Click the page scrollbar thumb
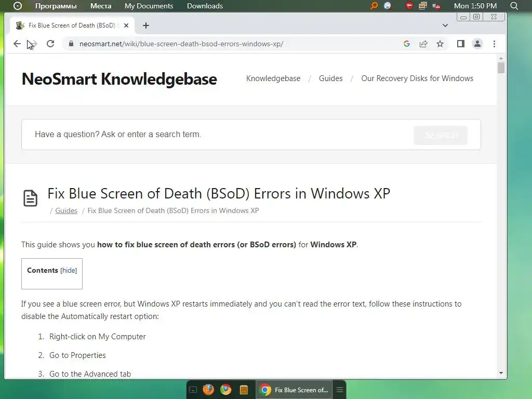Screen dimensions: 532x399 tap(501, 68)
